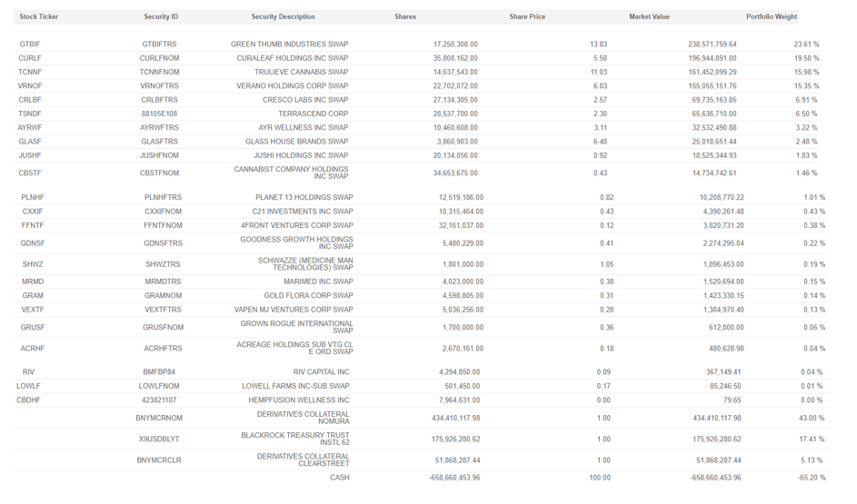This screenshot has height=504, width=857.
Task: Select the PLNHF ticker cell
Action: [33, 197]
